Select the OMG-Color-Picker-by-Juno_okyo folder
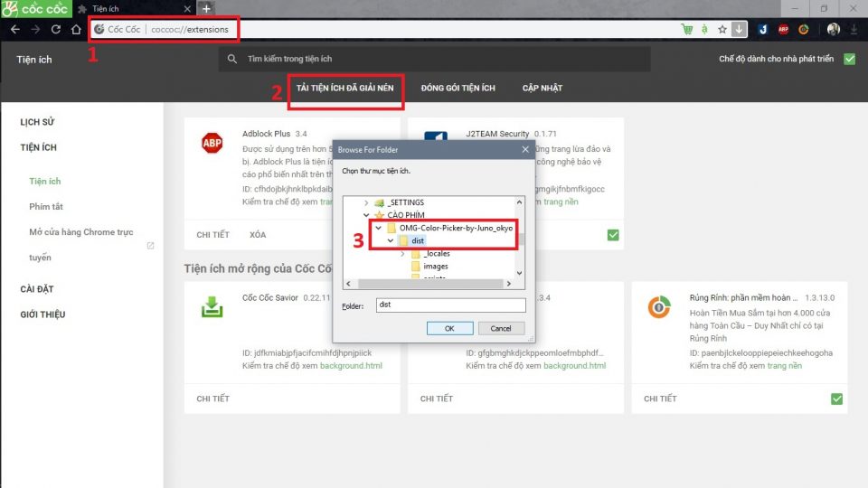 click(x=456, y=228)
